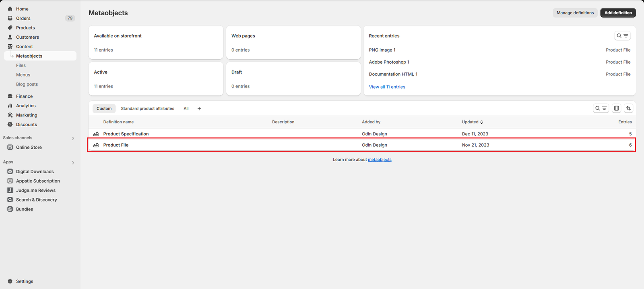Click the Orders inbox icon
The width and height of the screenshot is (644, 289).
[x=10, y=18]
